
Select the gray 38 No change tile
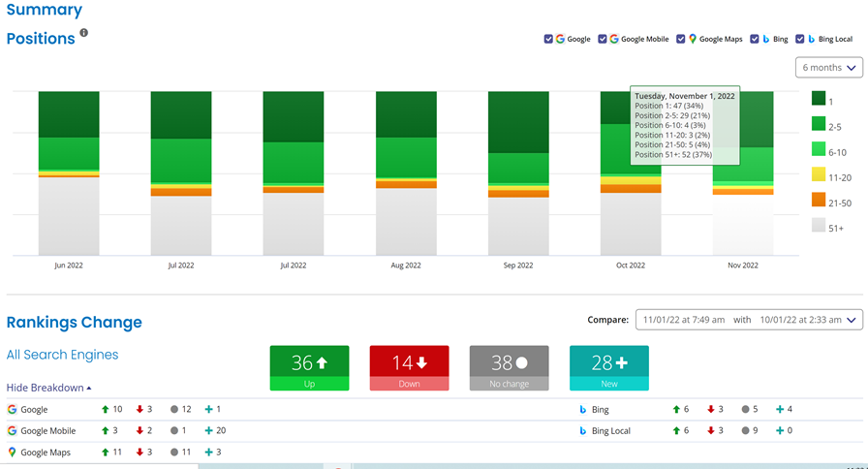click(x=509, y=368)
